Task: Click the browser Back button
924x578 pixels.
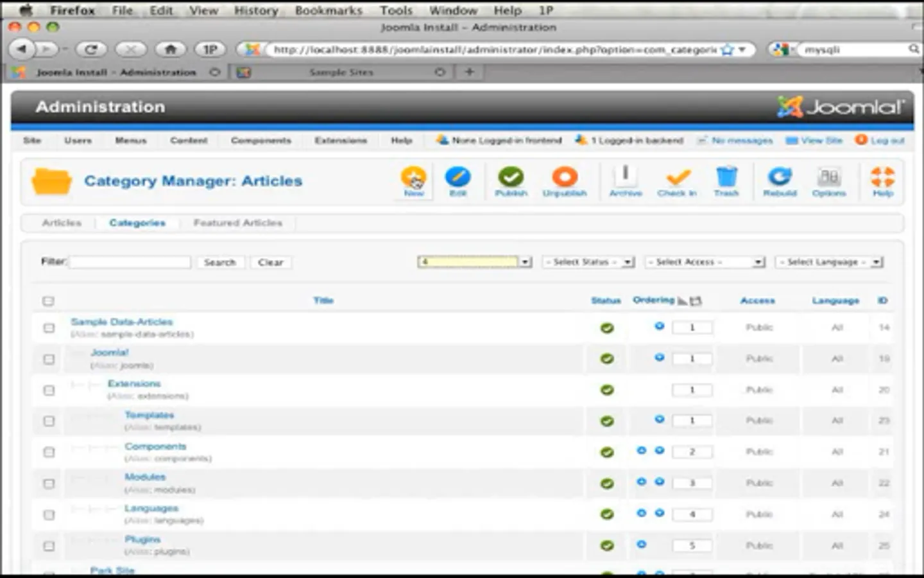Action: (22, 49)
